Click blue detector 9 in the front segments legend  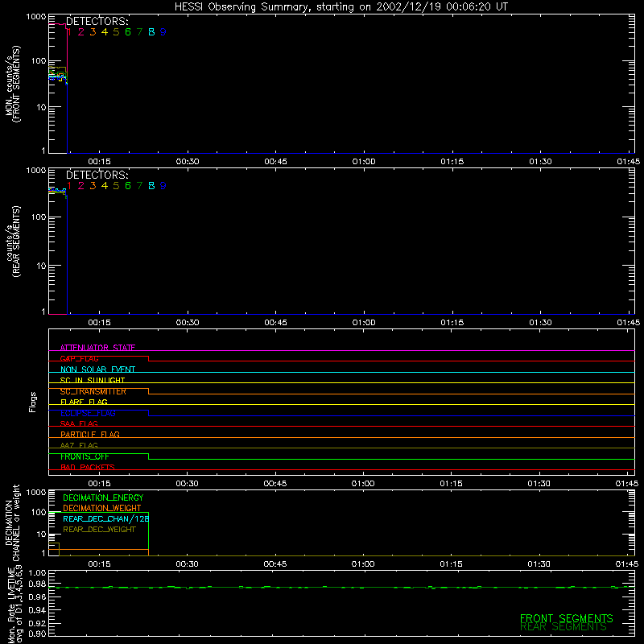(x=163, y=32)
